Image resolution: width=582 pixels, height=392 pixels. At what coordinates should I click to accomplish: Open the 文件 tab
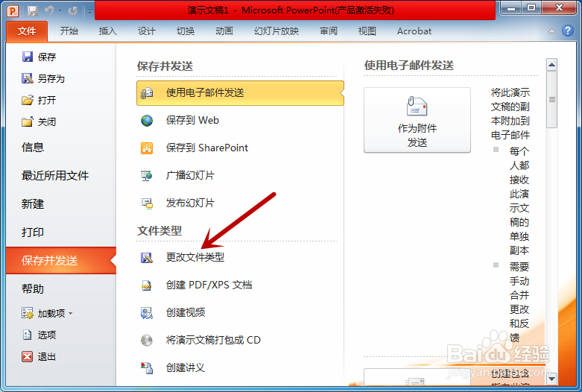(x=27, y=31)
